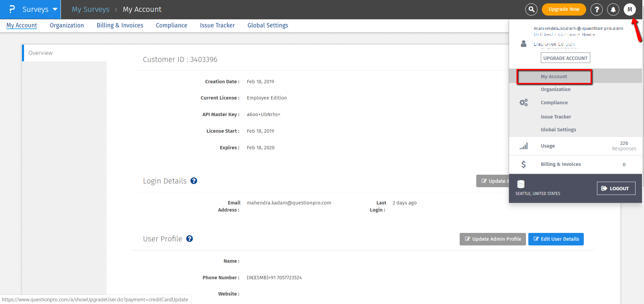Click the LOGOUT button
This screenshot has height=304, width=644.
(x=616, y=188)
